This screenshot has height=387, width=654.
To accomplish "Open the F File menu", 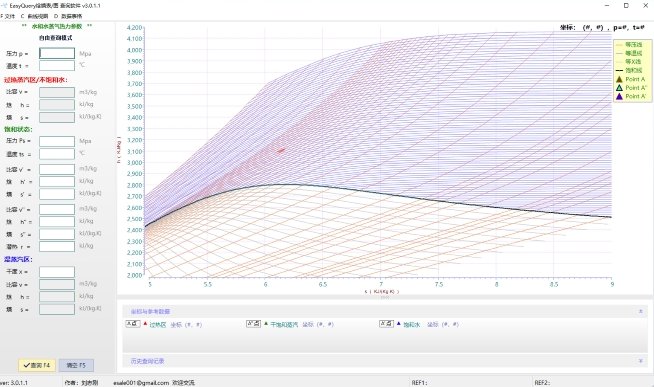I will click(x=8, y=16).
